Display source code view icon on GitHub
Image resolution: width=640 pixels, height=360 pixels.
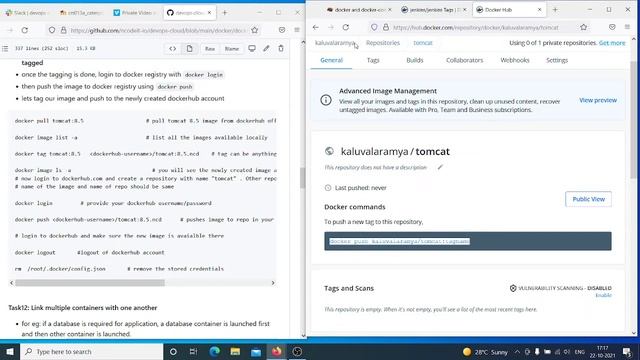click(x=173, y=49)
